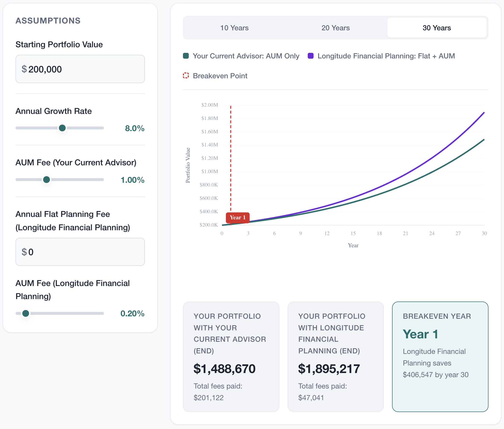Click the $201,122 total fees text

click(209, 398)
